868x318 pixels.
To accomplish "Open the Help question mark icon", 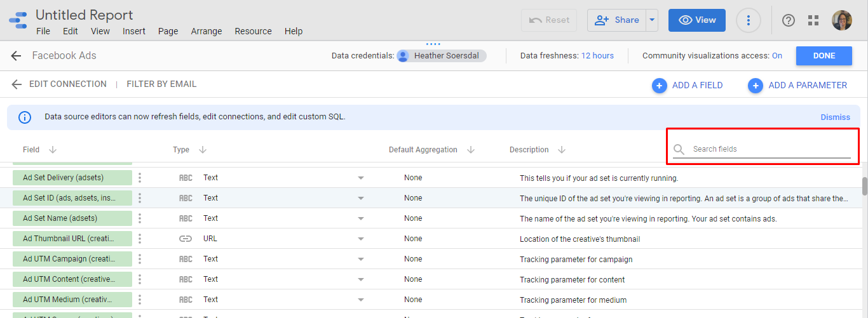I will (789, 20).
